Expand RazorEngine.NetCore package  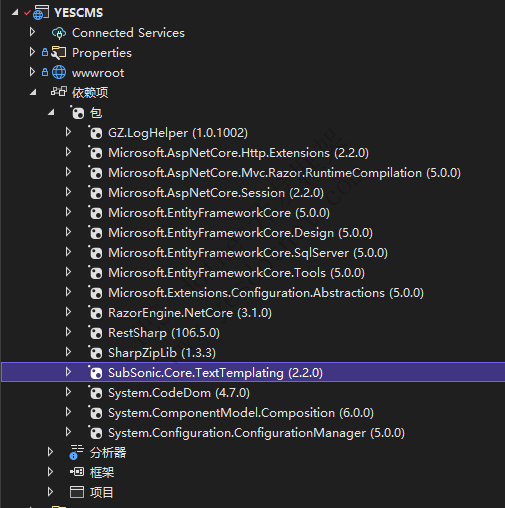[68, 312]
